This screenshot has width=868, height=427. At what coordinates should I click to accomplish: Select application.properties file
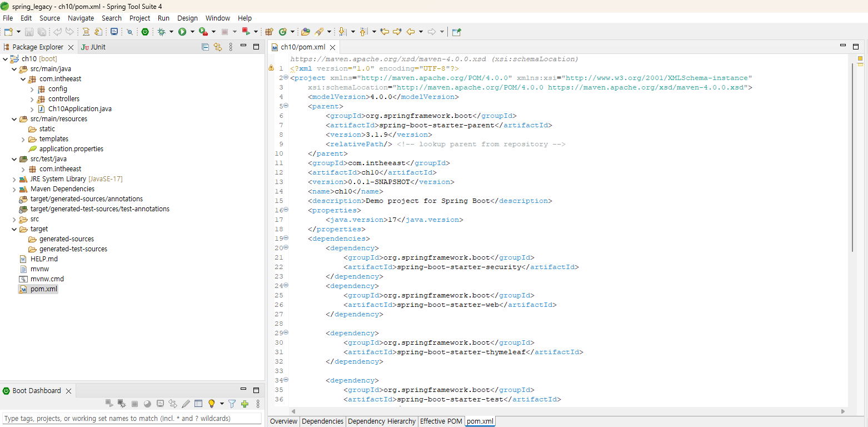pos(71,149)
